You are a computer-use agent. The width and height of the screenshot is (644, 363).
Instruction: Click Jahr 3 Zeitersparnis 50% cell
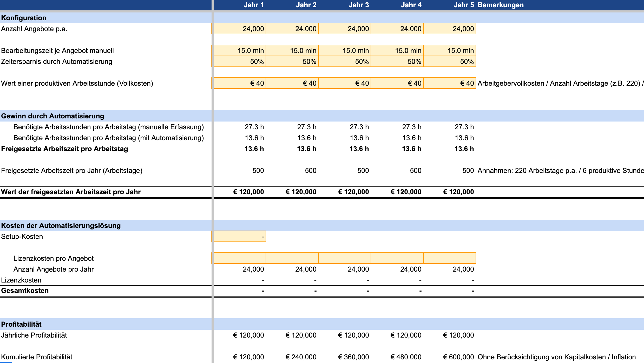pyautogui.click(x=345, y=62)
